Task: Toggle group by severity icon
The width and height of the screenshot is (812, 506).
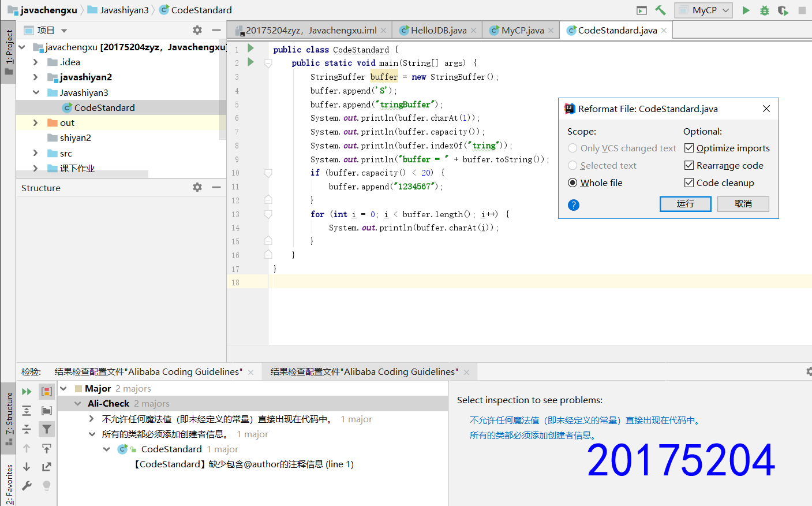Action: (47, 392)
